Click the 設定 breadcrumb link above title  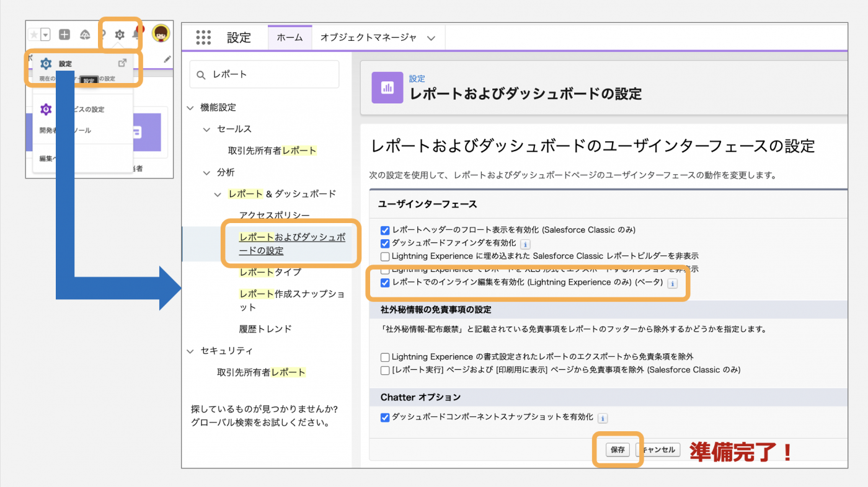(x=417, y=79)
